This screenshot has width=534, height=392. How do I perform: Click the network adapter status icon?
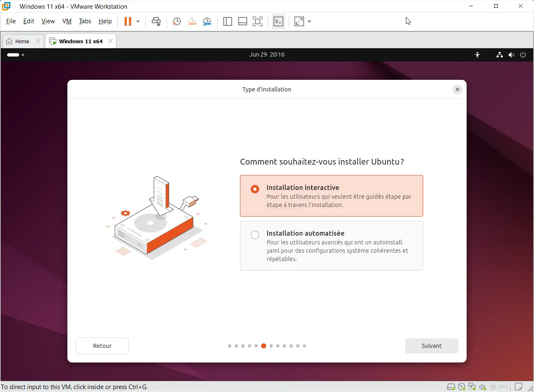472,387
